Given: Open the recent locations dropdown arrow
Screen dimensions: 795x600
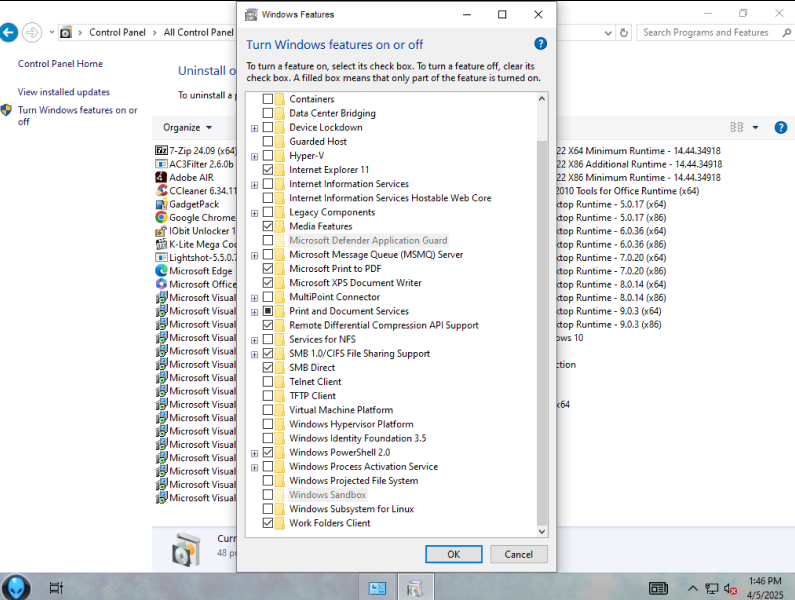Looking at the screenshot, I should (x=52, y=32).
